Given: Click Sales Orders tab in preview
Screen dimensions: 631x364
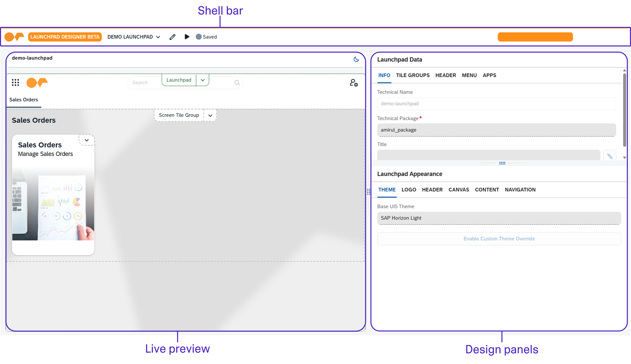Looking at the screenshot, I should click(24, 100).
